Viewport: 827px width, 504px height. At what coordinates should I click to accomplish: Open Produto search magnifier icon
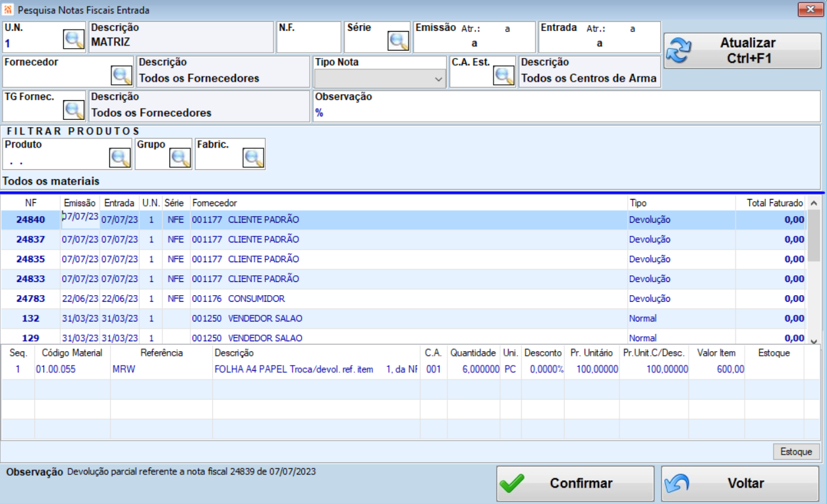[x=120, y=157]
